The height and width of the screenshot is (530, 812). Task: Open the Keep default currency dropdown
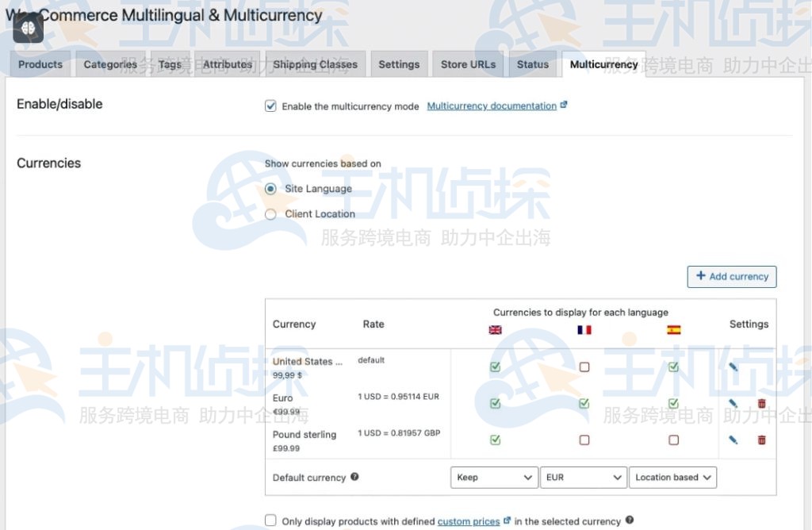pos(493,477)
